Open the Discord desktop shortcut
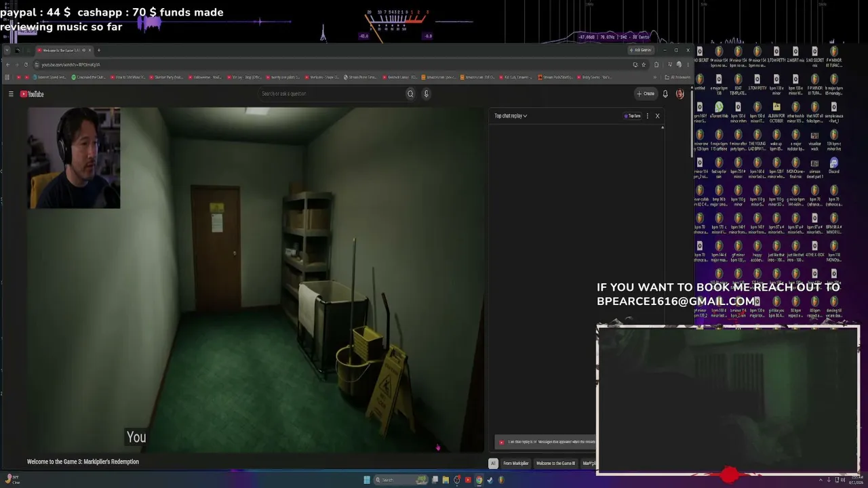Screen dimensions: 868x488 pos(834,167)
